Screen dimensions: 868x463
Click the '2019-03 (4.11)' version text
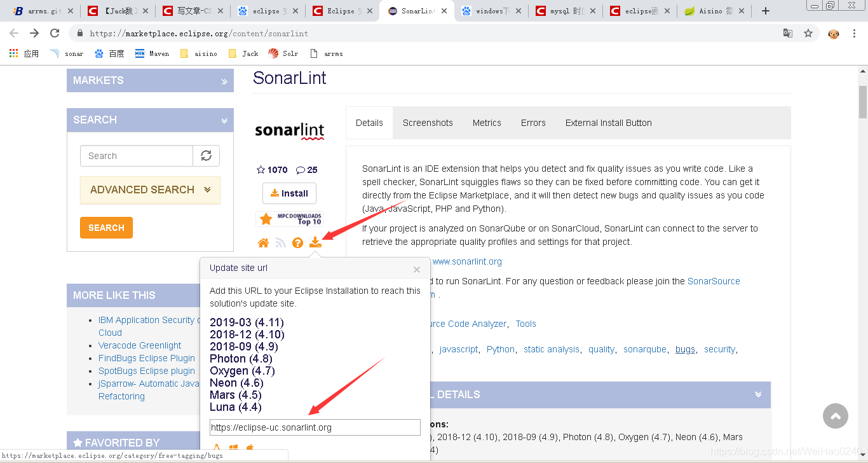click(247, 322)
